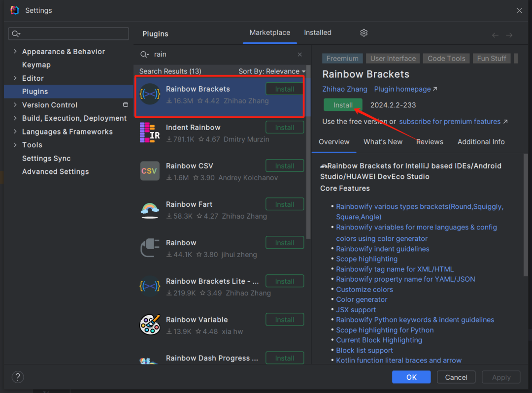Click the settings search magnifier icon
Image resolution: width=532 pixels, height=393 pixels.
click(x=16, y=33)
